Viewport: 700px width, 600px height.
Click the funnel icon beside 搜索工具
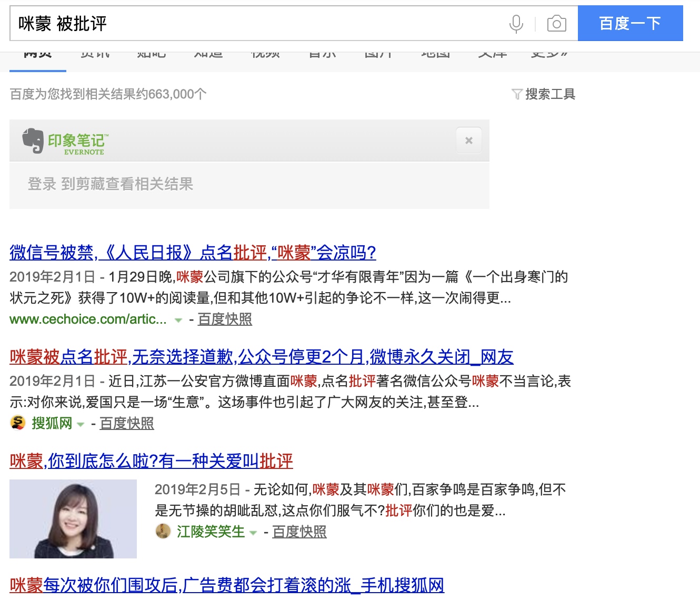point(517,94)
